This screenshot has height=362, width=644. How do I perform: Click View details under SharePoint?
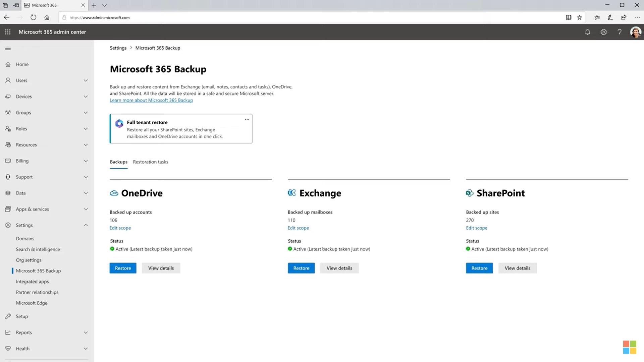point(517,268)
